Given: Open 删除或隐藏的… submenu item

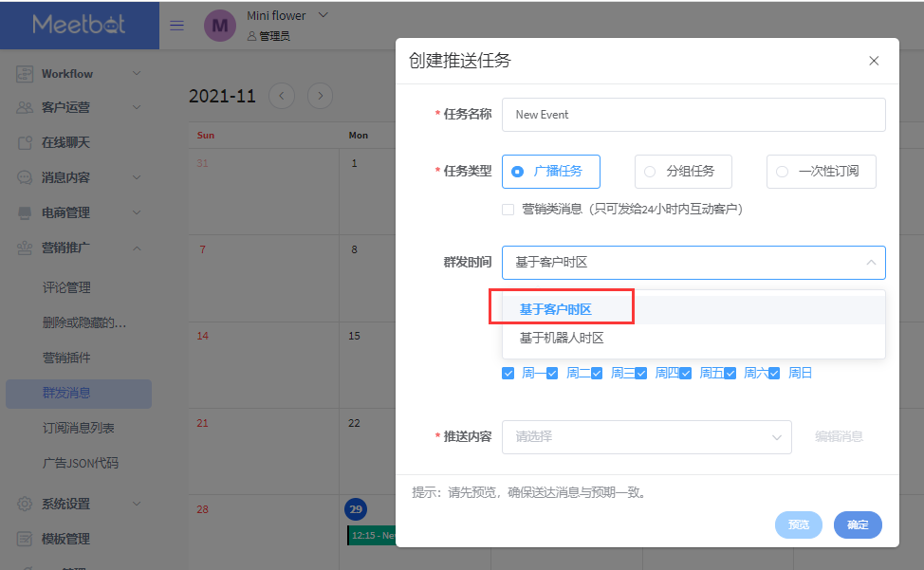Looking at the screenshot, I should (x=84, y=322).
